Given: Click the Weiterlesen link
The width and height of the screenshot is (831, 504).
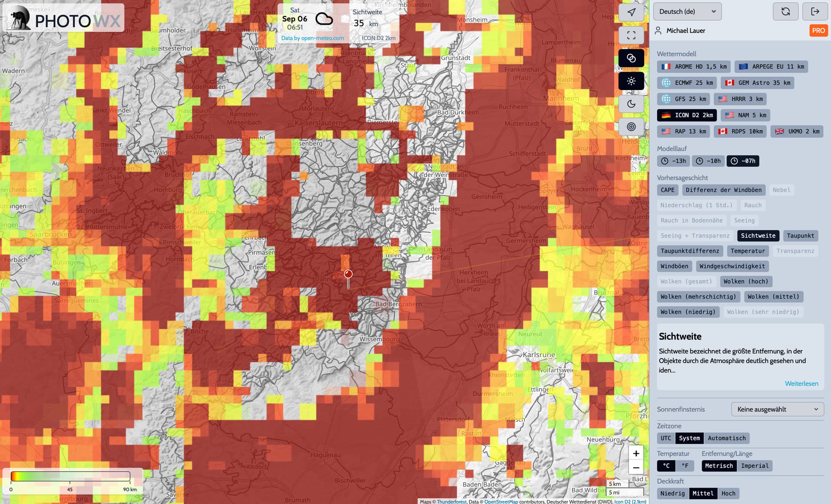Looking at the screenshot, I should (x=801, y=384).
